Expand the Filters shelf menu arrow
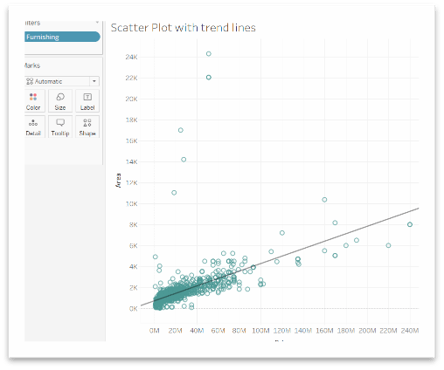Image resolution: width=444 pixels, height=370 pixels. [x=97, y=22]
